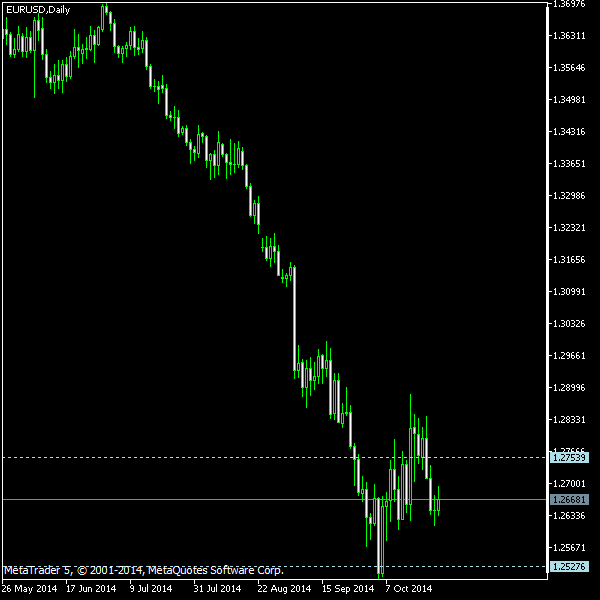Click the MetaTrader 5 copyright text
This screenshot has height=600, width=600.
pyautogui.click(x=144, y=571)
